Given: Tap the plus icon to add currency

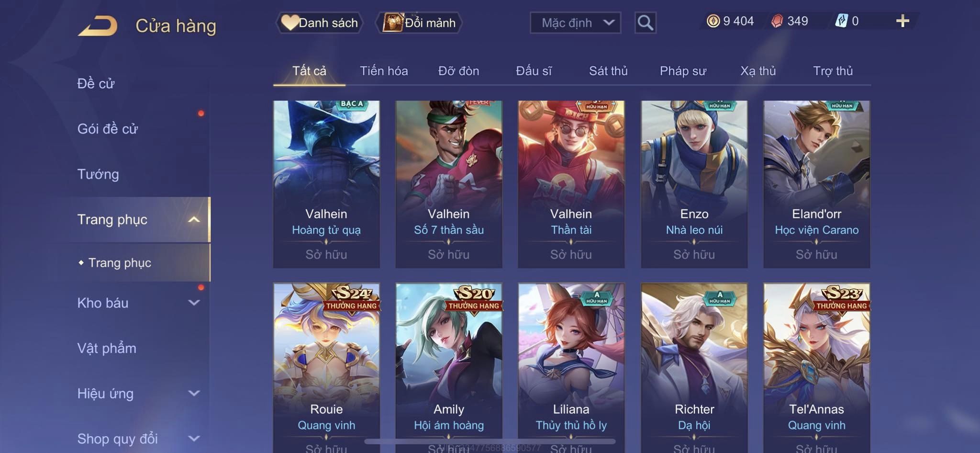Looking at the screenshot, I should pos(902,21).
